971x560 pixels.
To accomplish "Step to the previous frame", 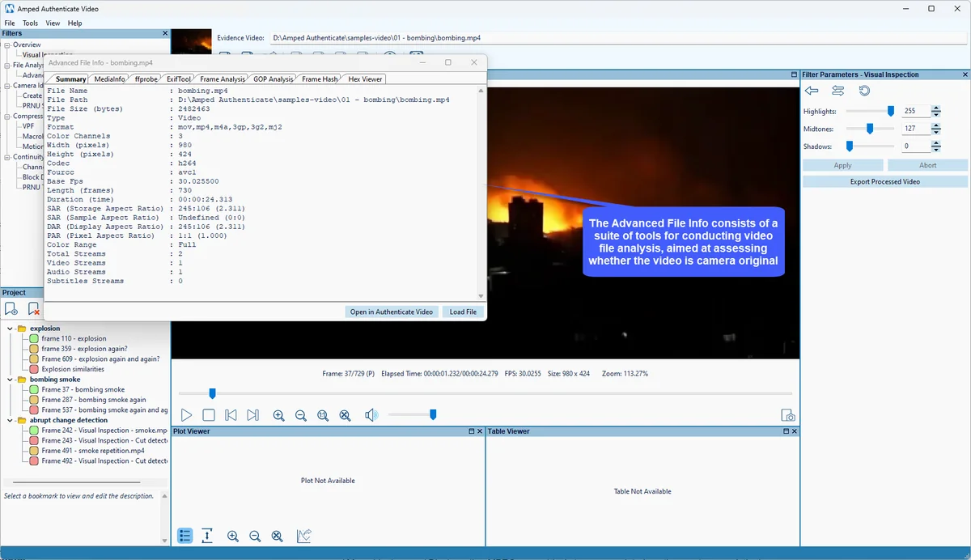I will coord(231,415).
